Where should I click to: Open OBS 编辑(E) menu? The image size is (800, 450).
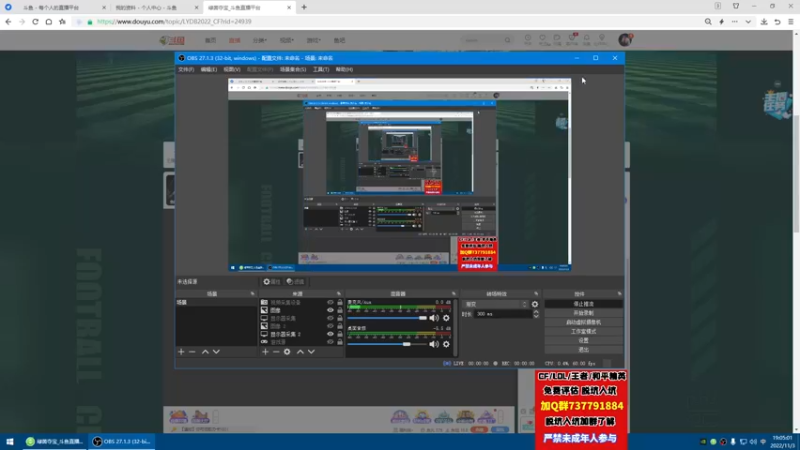(x=209, y=69)
